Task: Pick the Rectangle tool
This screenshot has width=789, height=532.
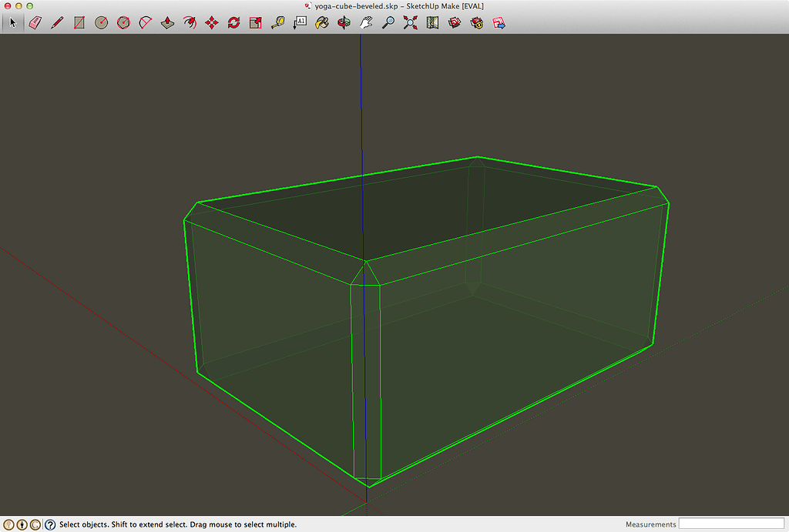Action: [78, 22]
